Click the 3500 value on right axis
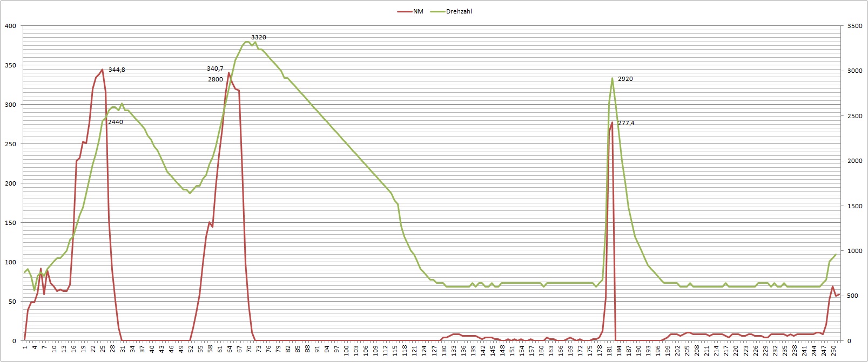Image resolution: width=868 pixels, height=362 pixels. pyautogui.click(x=855, y=26)
